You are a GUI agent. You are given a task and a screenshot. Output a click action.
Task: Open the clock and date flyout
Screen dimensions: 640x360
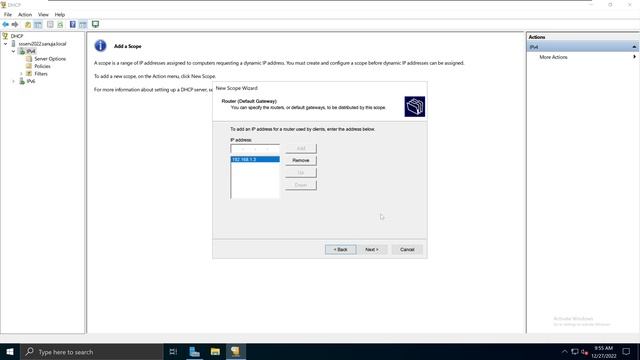point(604,352)
